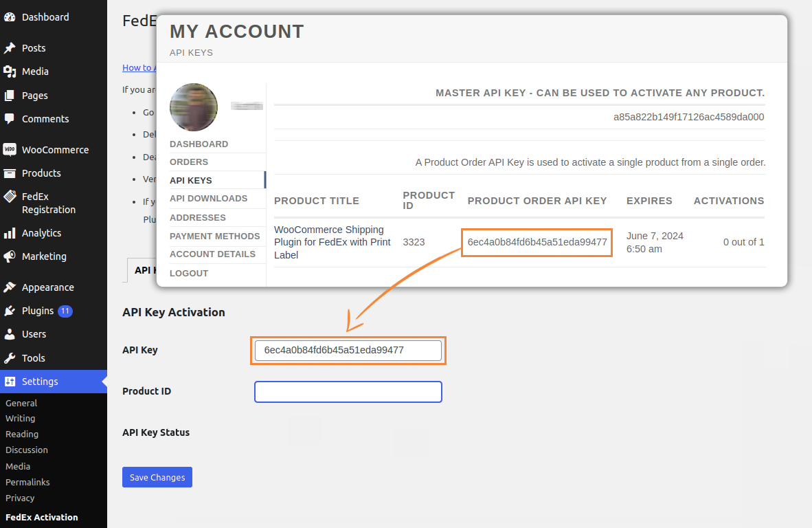Click the EXPIRES column header

click(x=649, y=201)
